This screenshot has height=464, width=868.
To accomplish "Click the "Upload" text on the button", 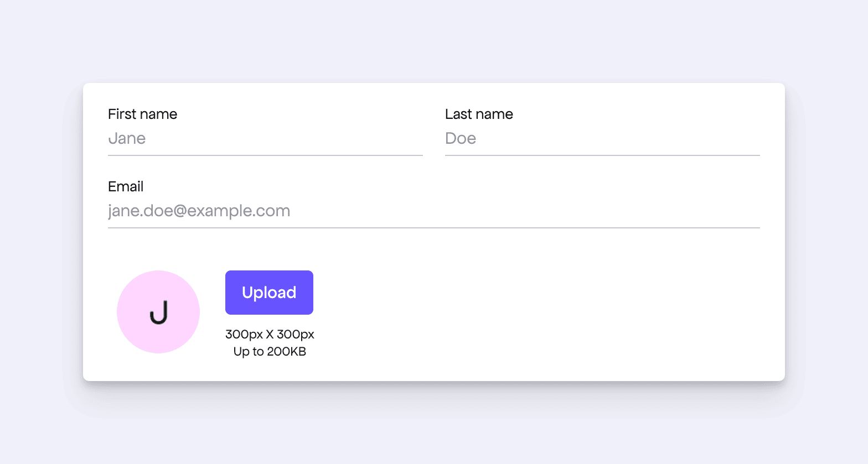I will pos(269,293).
